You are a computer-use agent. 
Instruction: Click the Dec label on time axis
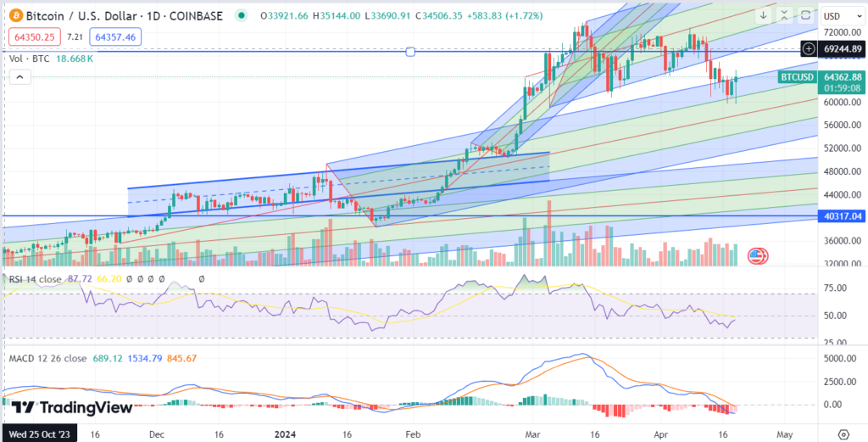pos(157,434)
